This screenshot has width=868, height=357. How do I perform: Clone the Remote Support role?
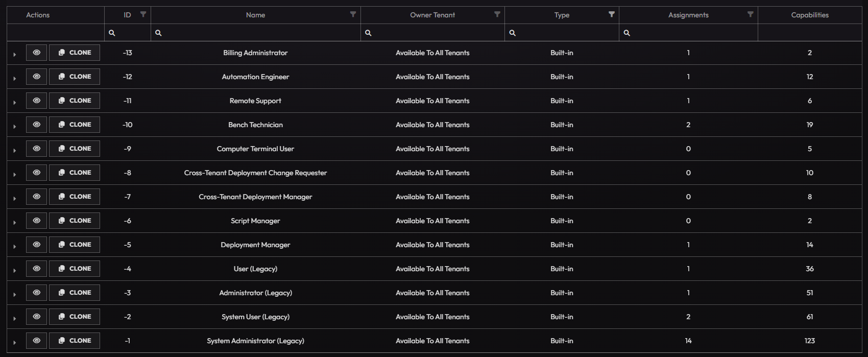pos(75,101)
